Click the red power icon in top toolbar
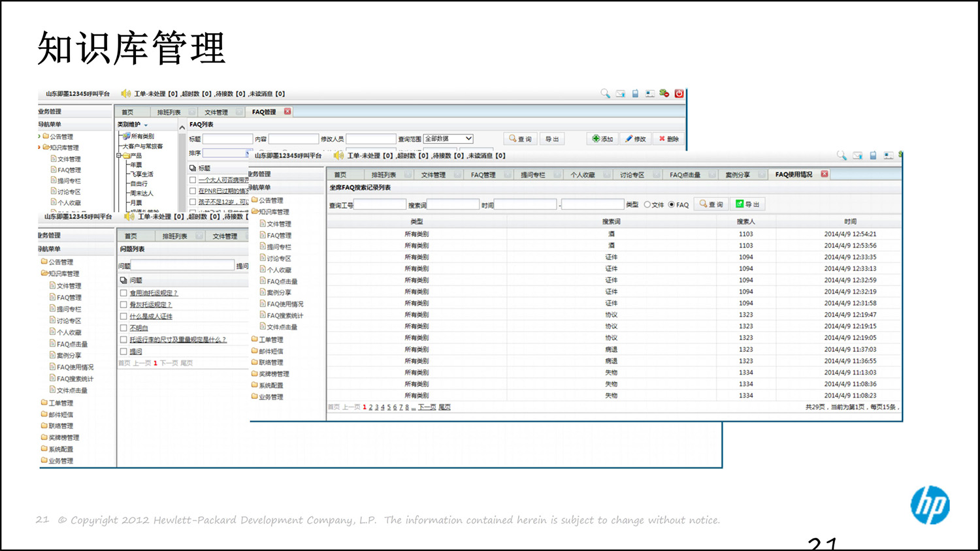Screen dimensions: 980x551 point(679,94)
